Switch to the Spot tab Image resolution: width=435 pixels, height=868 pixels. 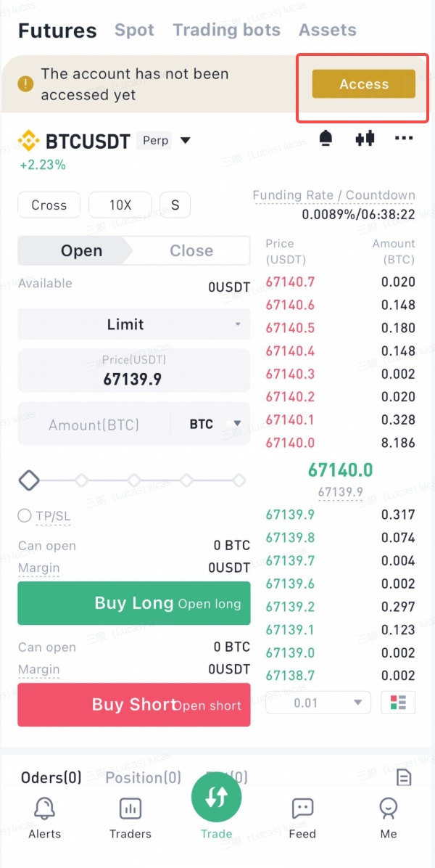coord(134,30)
